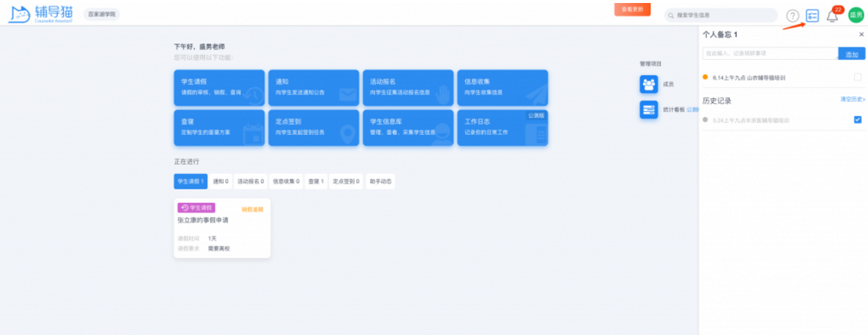Open the notification bell with badge 22

tap(832, 16)
